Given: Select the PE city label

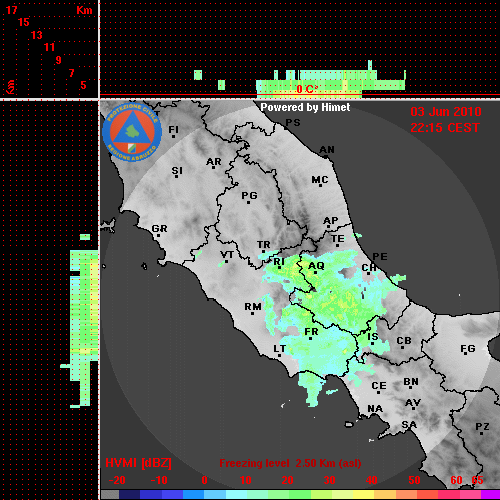Looking at the screenshot, I should coord(380,256).
